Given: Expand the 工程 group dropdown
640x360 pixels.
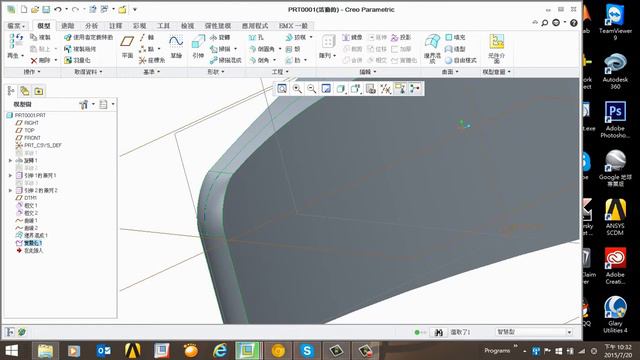Looking at the screenshot, I should pyautogui.click(x=280, y=72).
